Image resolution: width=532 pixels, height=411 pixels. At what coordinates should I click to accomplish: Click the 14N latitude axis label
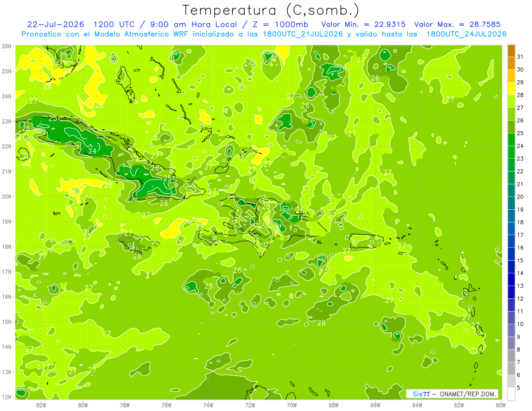point(6,347)
